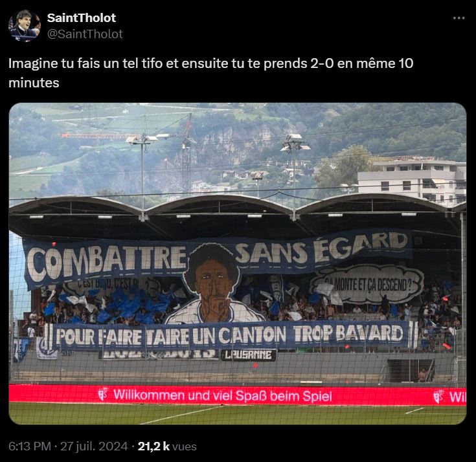
Task: Open the SaintTholot display name link
Action: point(82,18)
